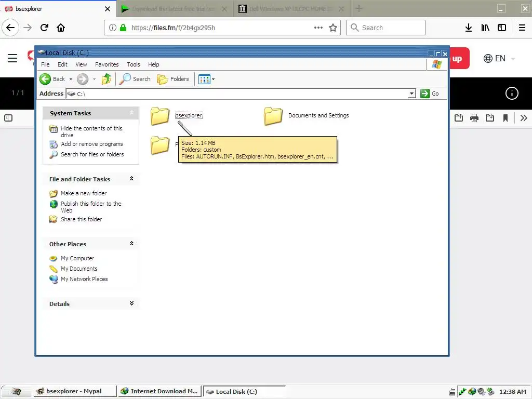Click the Local Disk (C:) taskbar button

tap(244, 392)
